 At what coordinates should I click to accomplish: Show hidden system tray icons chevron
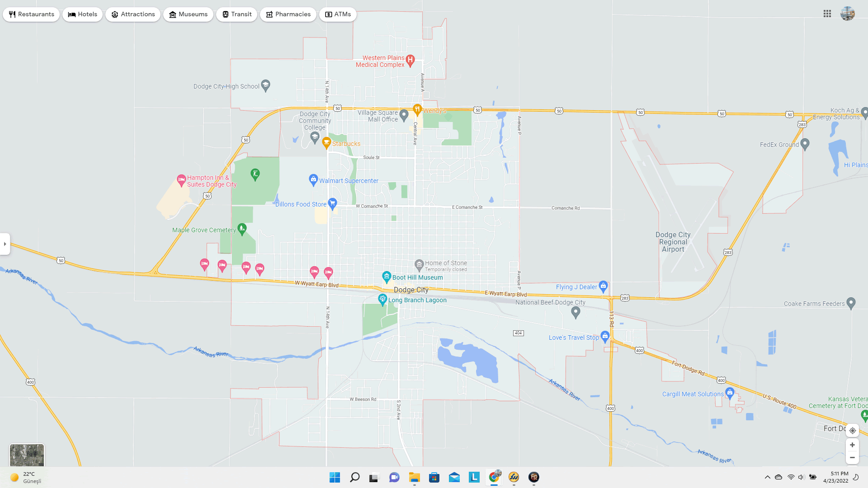pyautogui.click(x=767, y=477)
